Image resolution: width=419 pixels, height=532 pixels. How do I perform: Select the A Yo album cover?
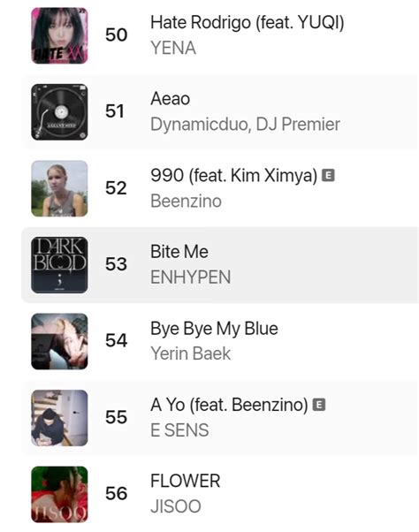[x=59, y=418]
